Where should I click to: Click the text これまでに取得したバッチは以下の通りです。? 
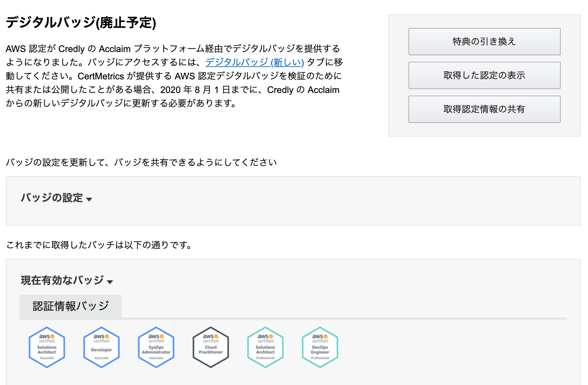99,245
